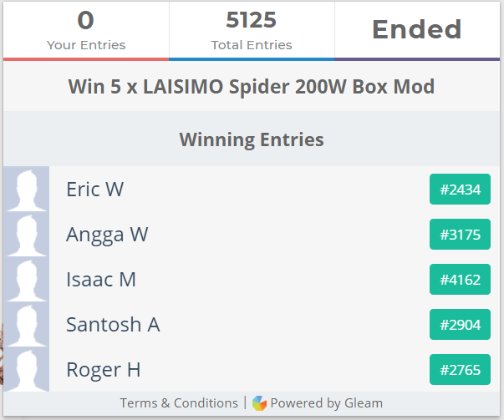Click entry number badge #2434
The image size is (504, 420).
(x=460, y=190)
